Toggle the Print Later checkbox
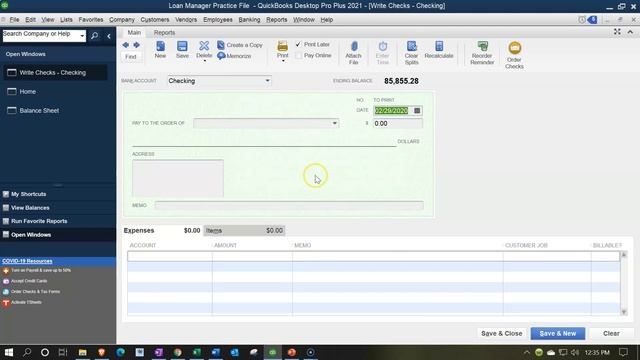Screen dimensions: 640x360 [x=298, y=44]
